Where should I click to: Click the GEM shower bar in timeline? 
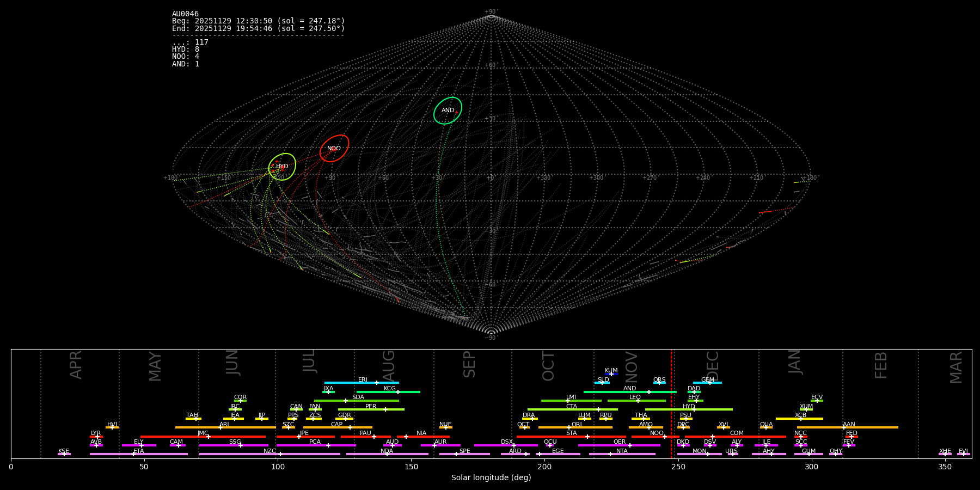click(x=707, y=383)
